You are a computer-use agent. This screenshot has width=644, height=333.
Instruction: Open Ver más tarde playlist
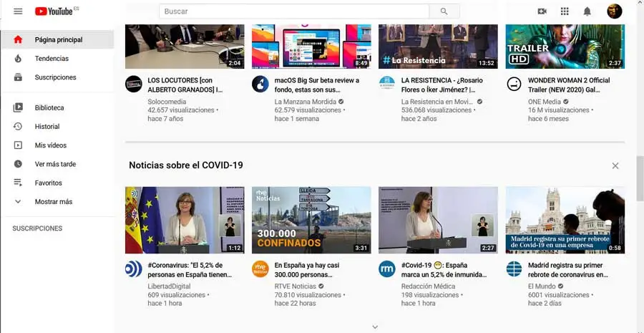(57, 164)
